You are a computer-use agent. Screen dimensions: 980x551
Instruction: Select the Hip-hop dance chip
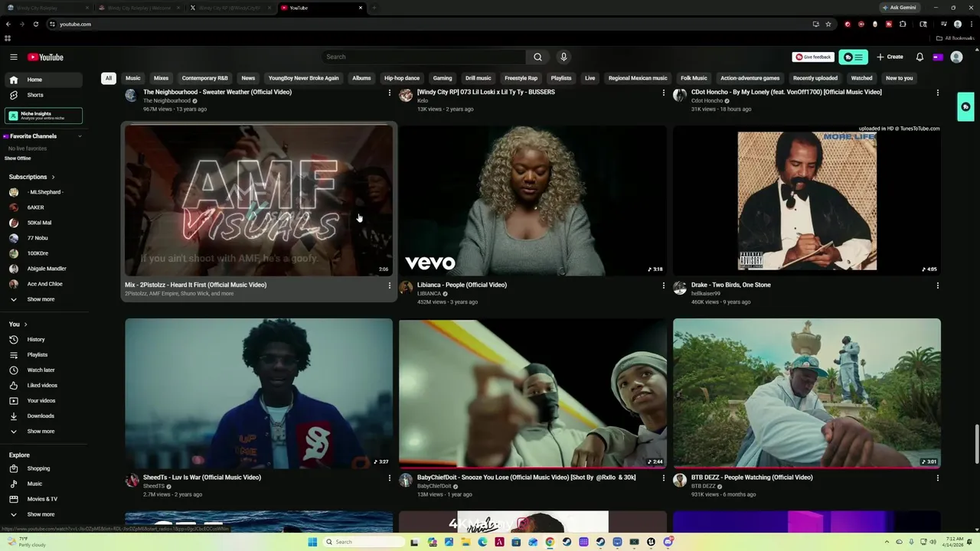tap(402, 78)
